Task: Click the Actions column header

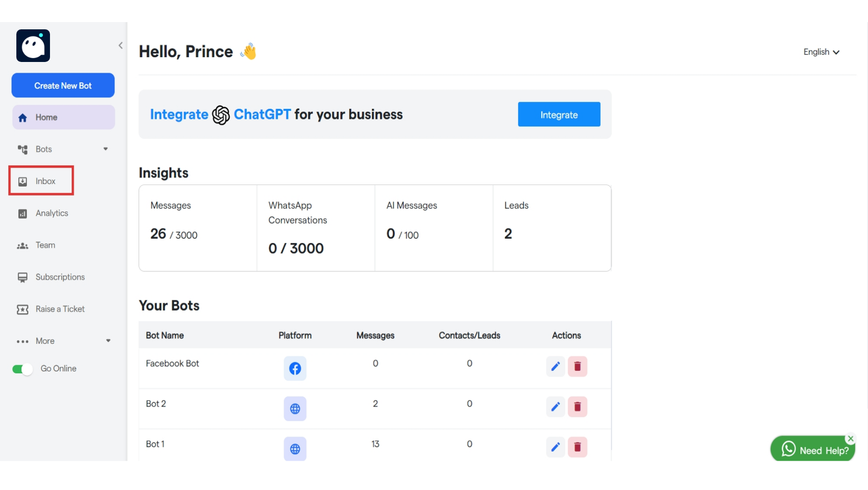Action: tap(566, 335)
